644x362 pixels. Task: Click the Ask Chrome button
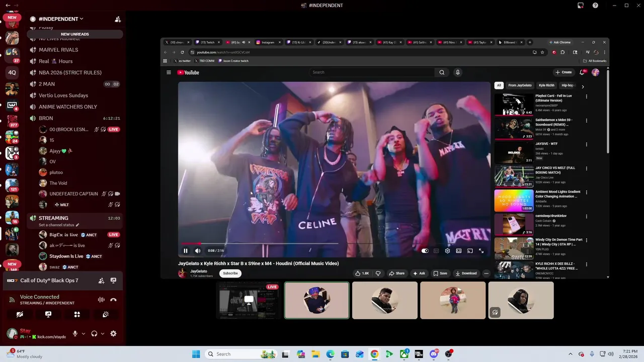pyautogui.click(x=559, y=42)
